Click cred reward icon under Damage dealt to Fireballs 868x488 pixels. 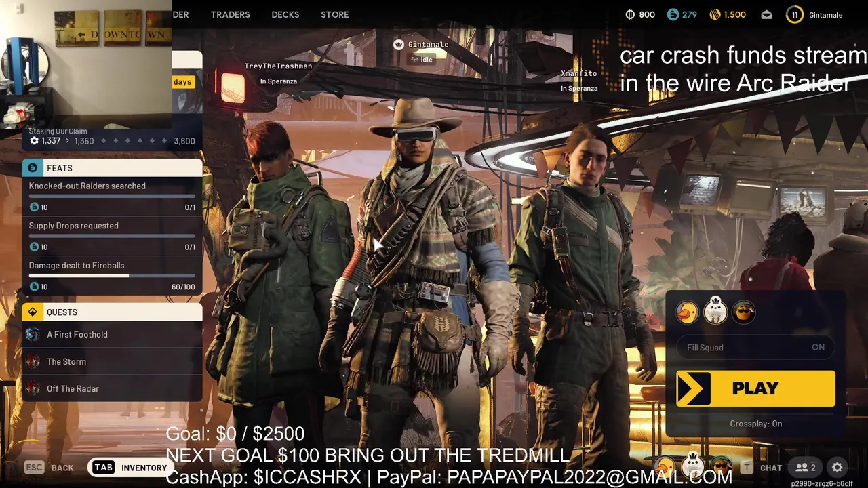tap(34, 287)
